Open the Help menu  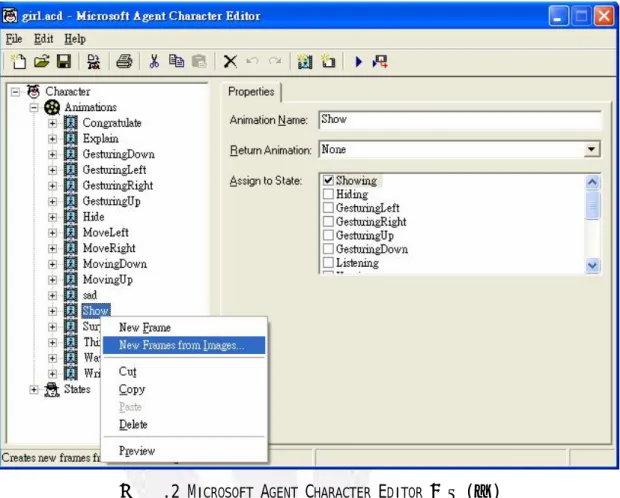(x=75, y=39)
